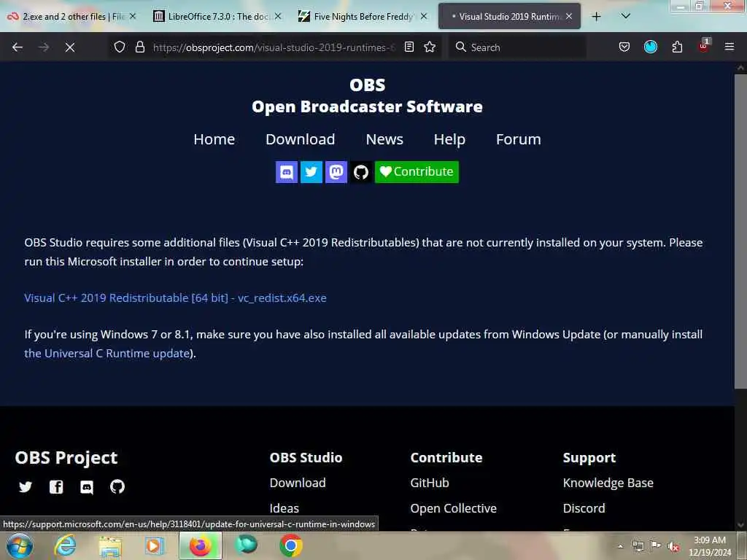Stop loading the page with the X button
Image resolution: width=747 pixels, height=560 pixels.
coord(70,47)
